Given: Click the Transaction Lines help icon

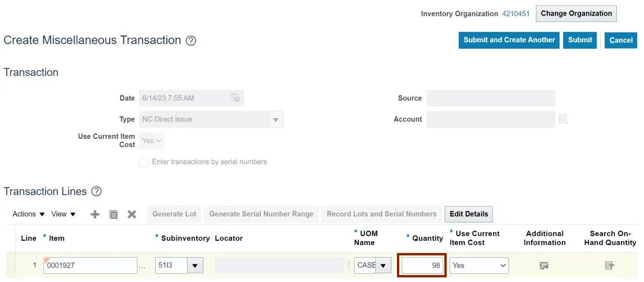Looking at the screenshot, I should (x=97, y=192).
